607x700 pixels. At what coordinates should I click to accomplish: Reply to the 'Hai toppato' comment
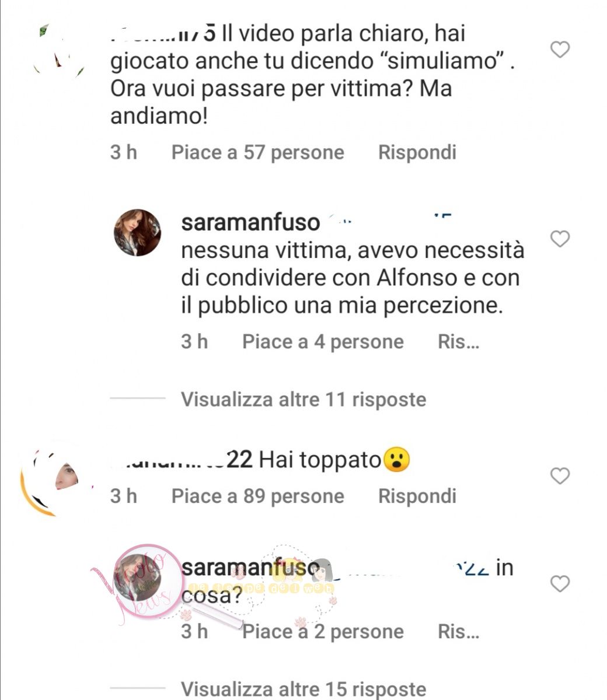click(x=417, y=496)
